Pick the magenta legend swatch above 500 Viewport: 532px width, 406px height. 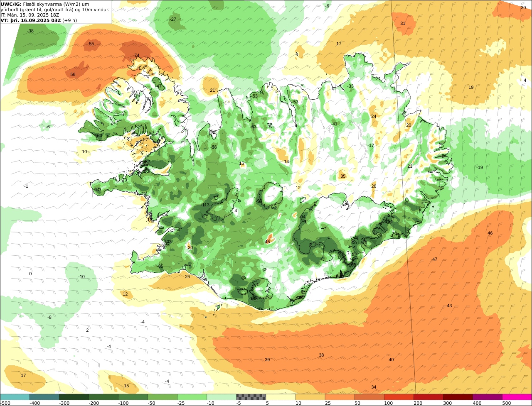(517, 397)
